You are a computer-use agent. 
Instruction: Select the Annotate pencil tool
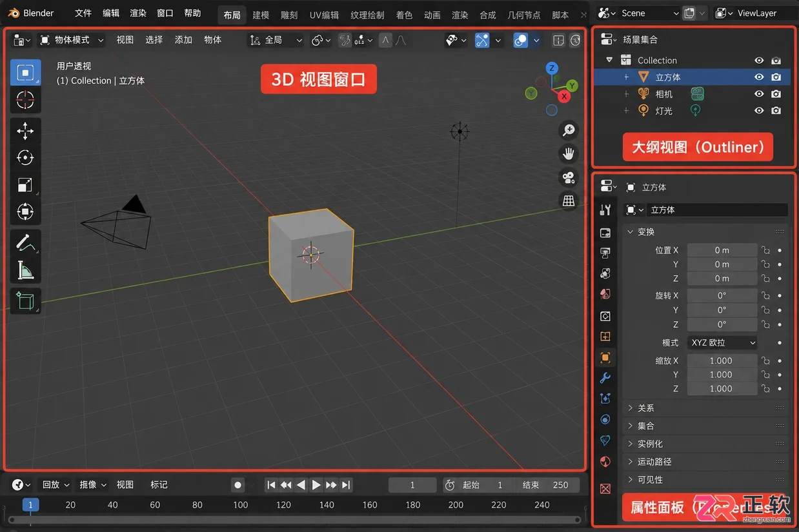25,243
